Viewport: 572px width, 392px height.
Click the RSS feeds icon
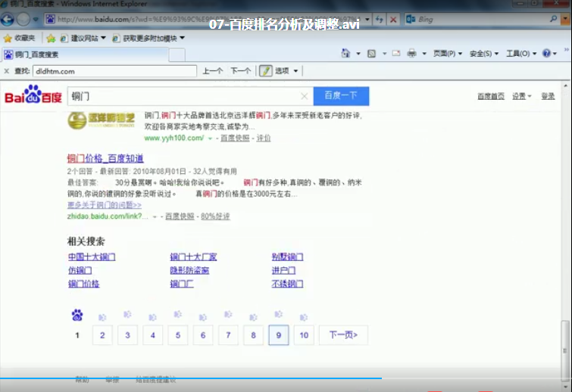click(371, 54)
